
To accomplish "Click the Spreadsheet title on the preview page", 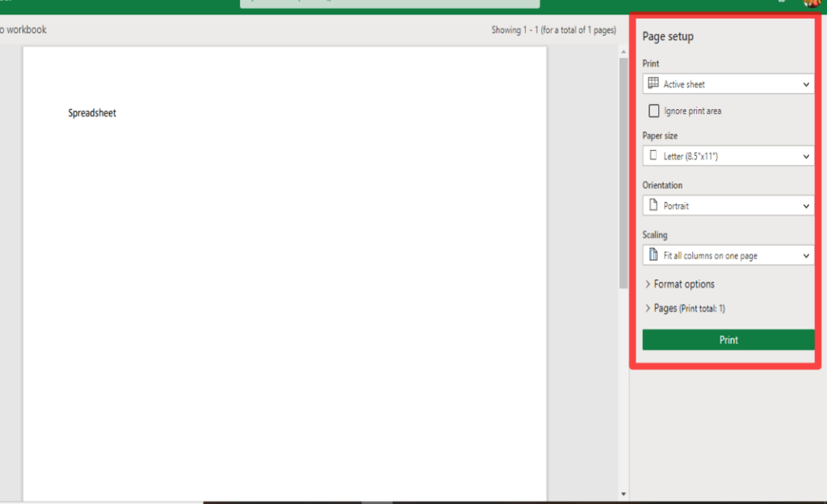I will tap(91, 113).
